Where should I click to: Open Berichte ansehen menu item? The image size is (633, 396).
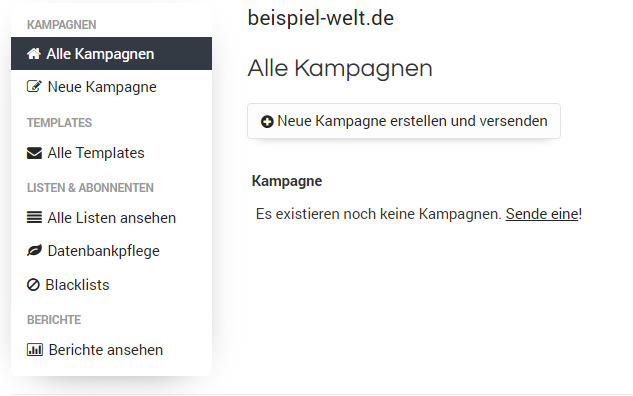[111, 350]
